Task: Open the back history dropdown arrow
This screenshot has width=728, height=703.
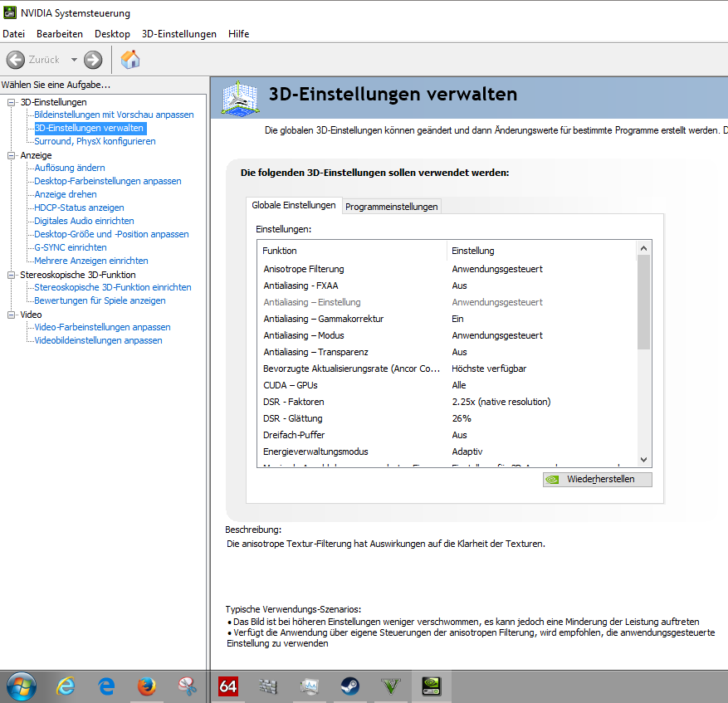Action: point(74,60)
